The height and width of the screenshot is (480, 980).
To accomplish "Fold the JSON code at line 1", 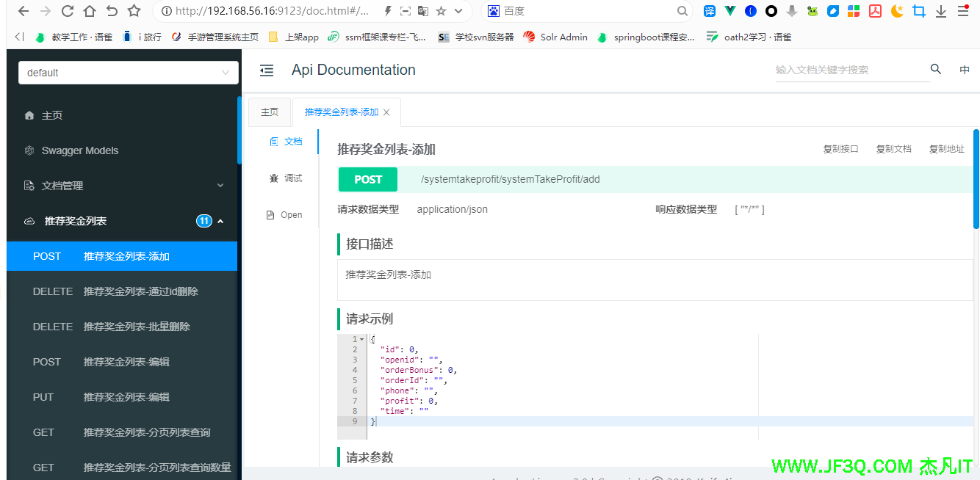I will pyautogui.click(x=362, y=339).
